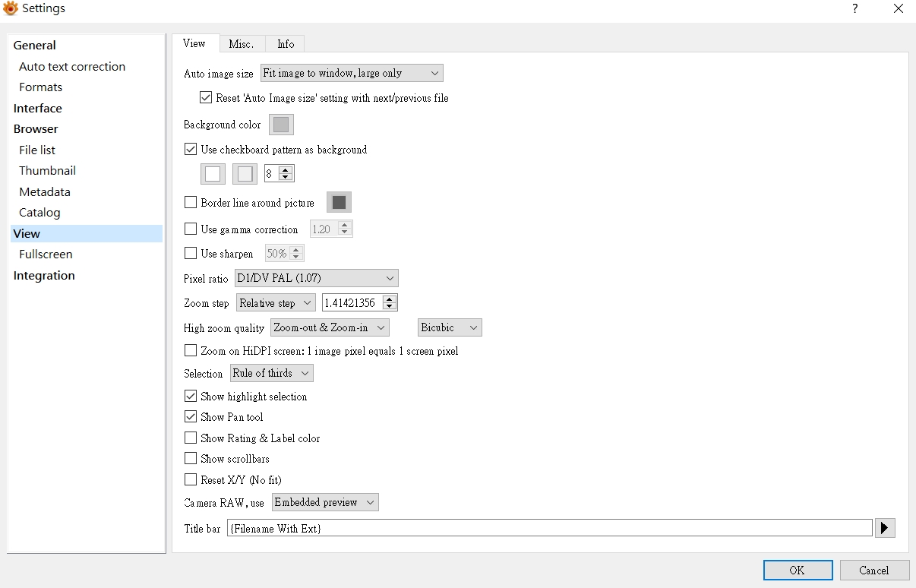Viewport: 916px width, 588px height.
Task: Confirm settings with OK button
Action: pos(798,570)
